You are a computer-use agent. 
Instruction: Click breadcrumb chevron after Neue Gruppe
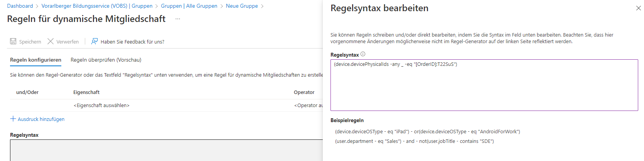(x=262, y=6)
